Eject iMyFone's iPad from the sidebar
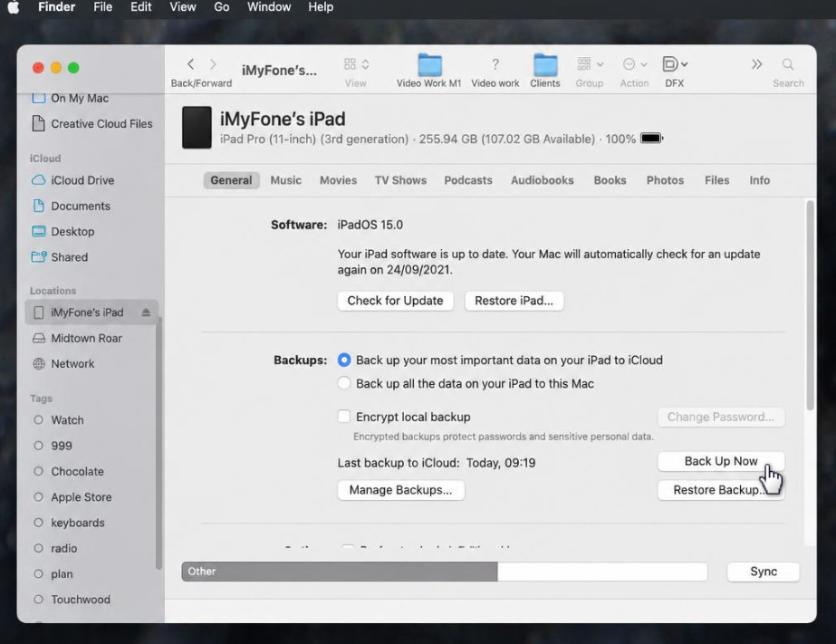Viewport: 836px width, 644px height. 146,312
